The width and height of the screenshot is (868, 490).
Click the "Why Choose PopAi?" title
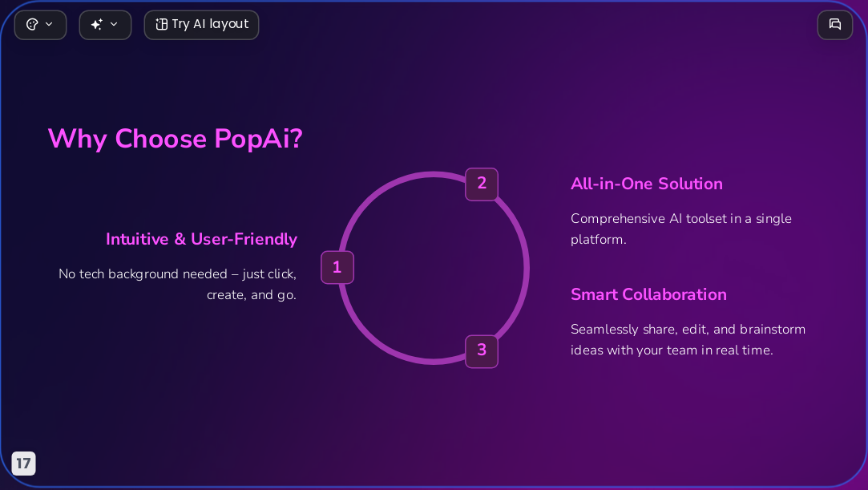click(176, 139)
